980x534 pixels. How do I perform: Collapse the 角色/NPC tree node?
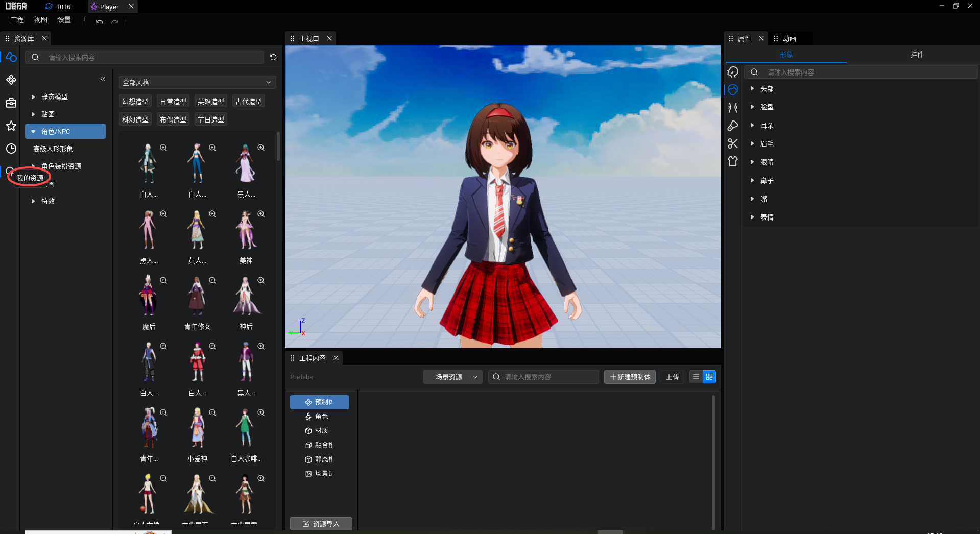click(x=33, y=131)
